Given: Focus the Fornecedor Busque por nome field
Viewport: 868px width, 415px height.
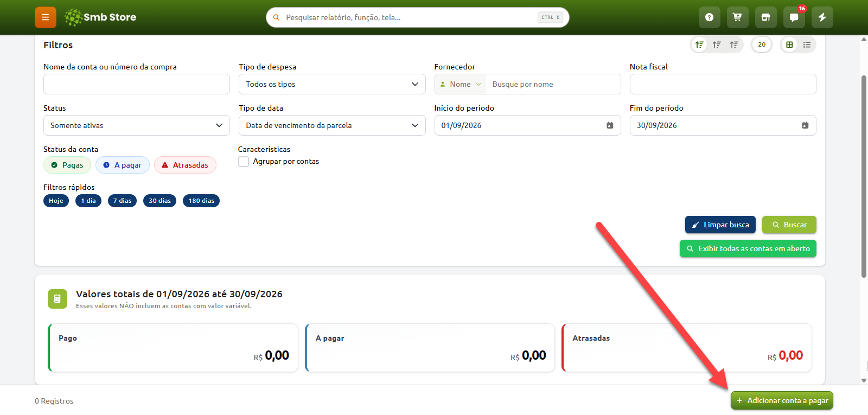Looking at the screenshot, I should point(553,84).
